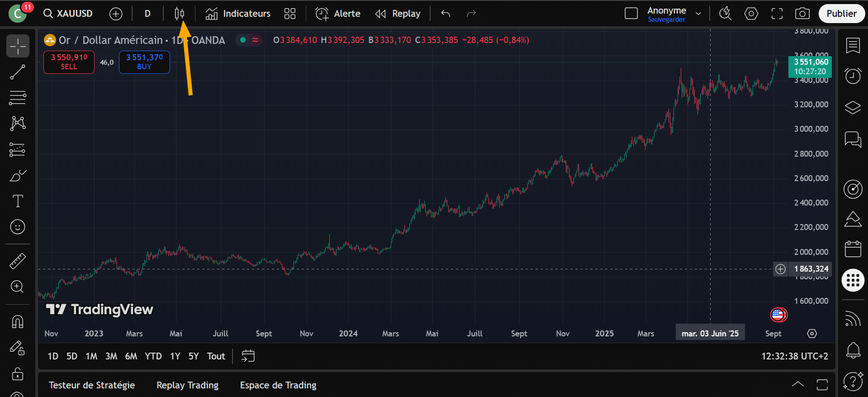Expand the bottom panel with chevron
Image resolution: width=868 pixels, height=397 pixels.
(798, 384)
